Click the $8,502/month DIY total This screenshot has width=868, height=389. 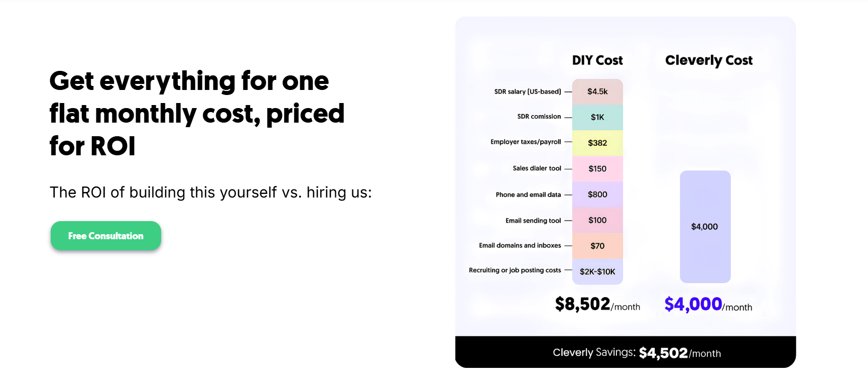[x=597, y=305]
